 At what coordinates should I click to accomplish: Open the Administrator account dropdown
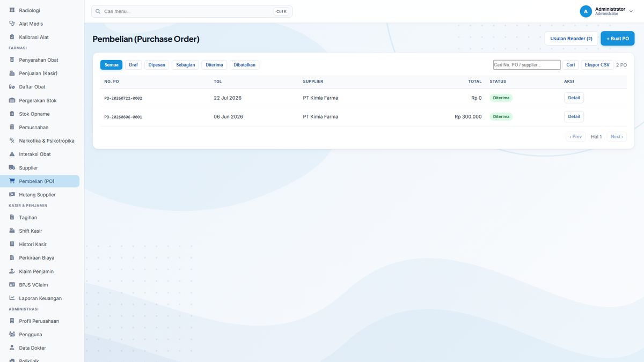click(x=606, y=11)
